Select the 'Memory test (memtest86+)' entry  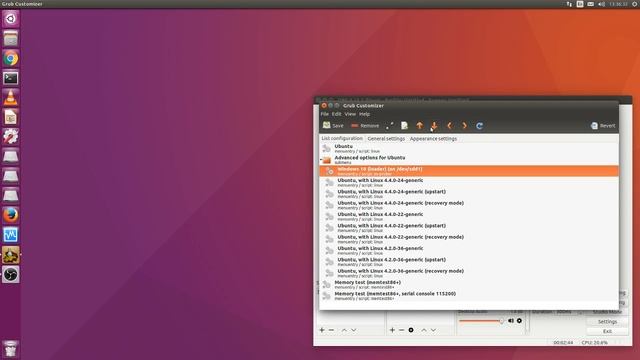coord(469,284)
